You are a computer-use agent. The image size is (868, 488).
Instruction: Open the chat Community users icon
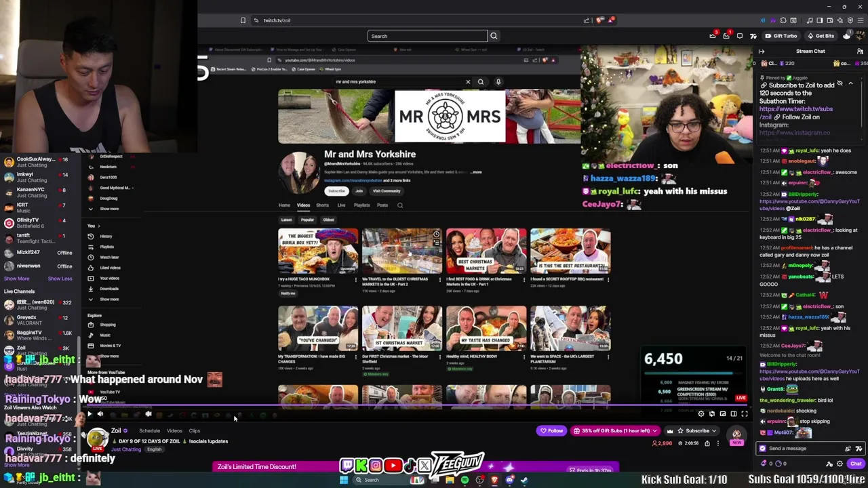859,52
